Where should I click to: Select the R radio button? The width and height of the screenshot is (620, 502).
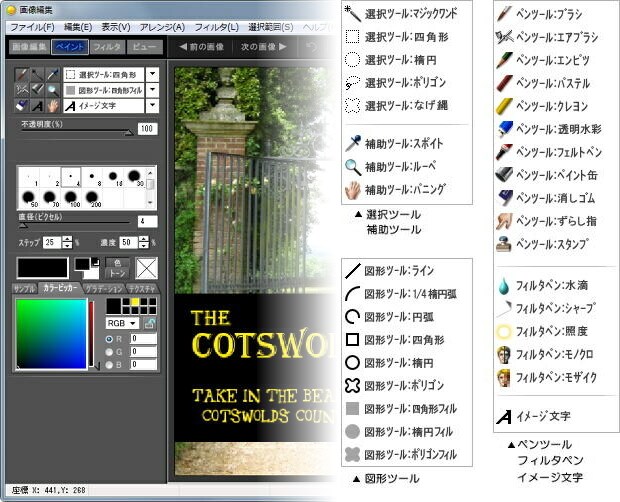click(109, 339)
